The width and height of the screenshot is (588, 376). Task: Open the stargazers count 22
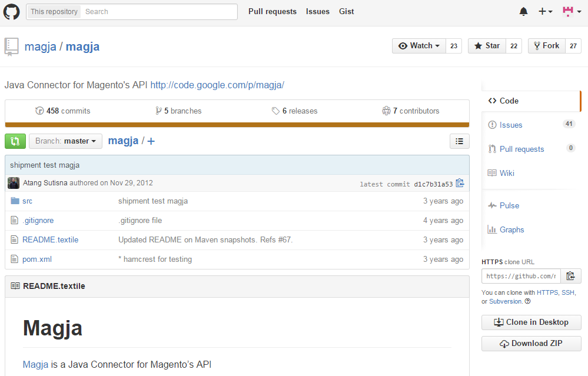click(x=514, y=46)
